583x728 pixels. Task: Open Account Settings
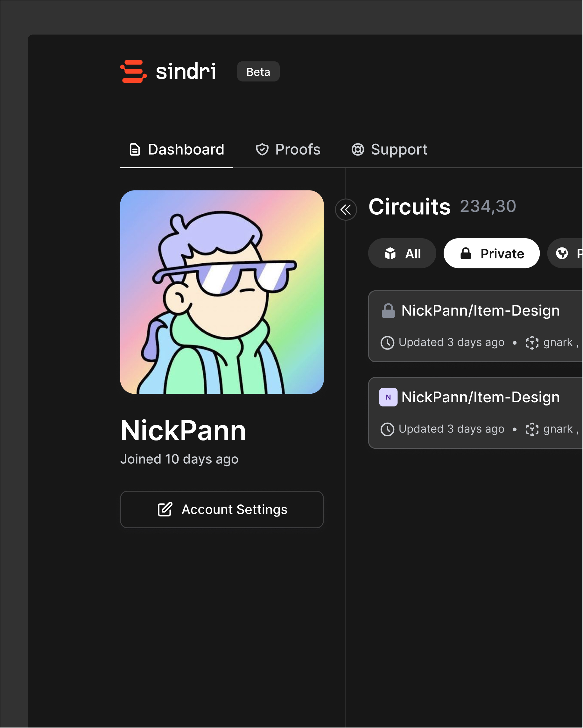[x=222, y=510]
